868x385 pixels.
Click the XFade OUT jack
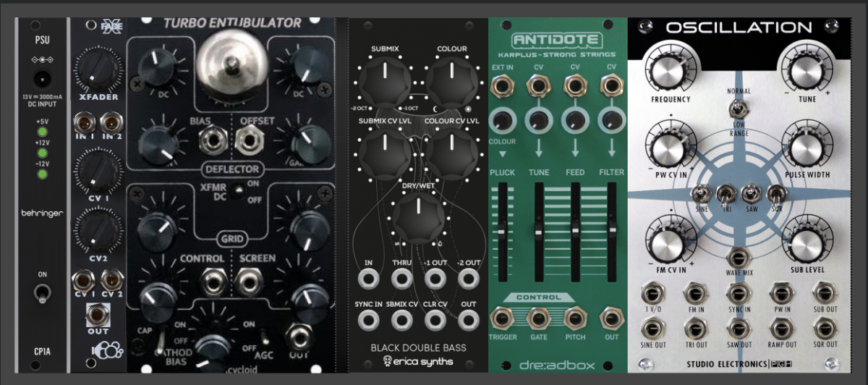click(x=97, y=314)
